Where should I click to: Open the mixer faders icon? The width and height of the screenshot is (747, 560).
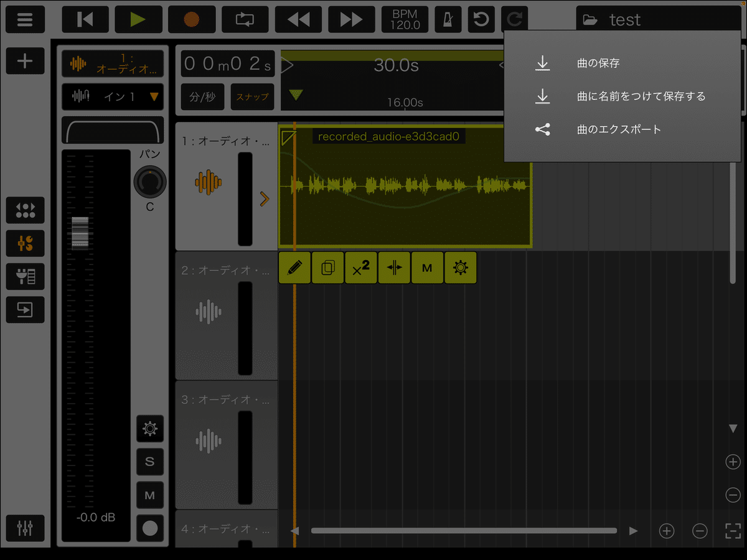(25, 528)
